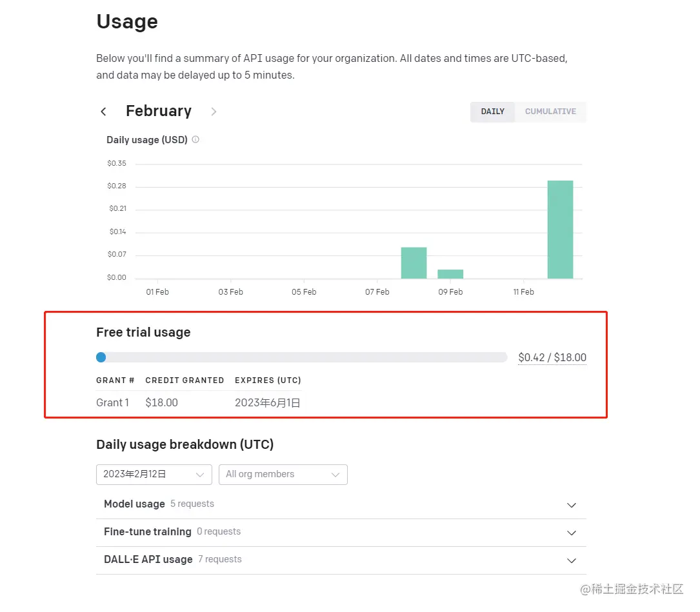
Task: Click the left arrow to view January
Action: (x=103, y=111)
